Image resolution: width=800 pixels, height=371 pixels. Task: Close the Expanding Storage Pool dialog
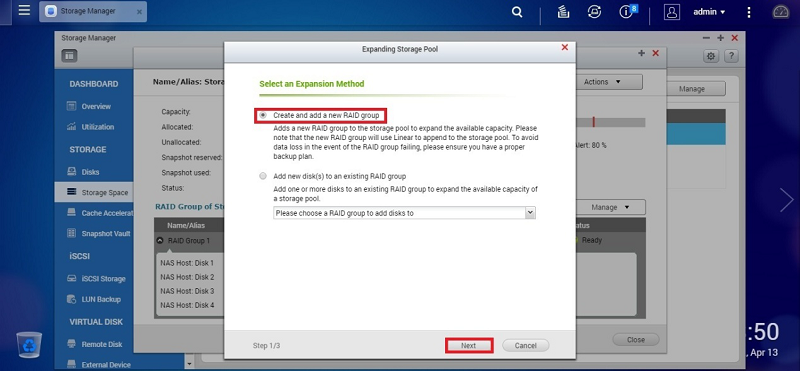565,47
